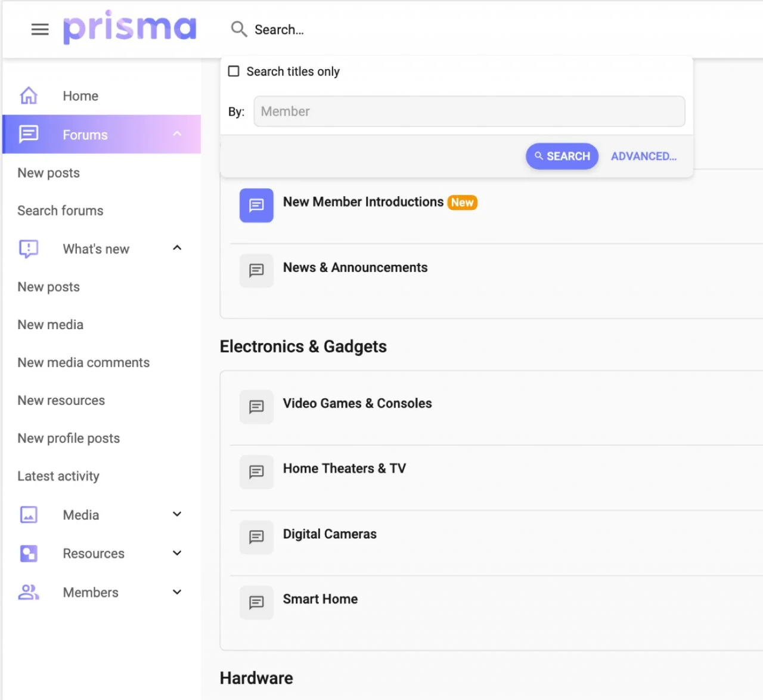Click the magnifier icon in search bar
The width and height of the screenshot is (763, 700).
[238, 29]
